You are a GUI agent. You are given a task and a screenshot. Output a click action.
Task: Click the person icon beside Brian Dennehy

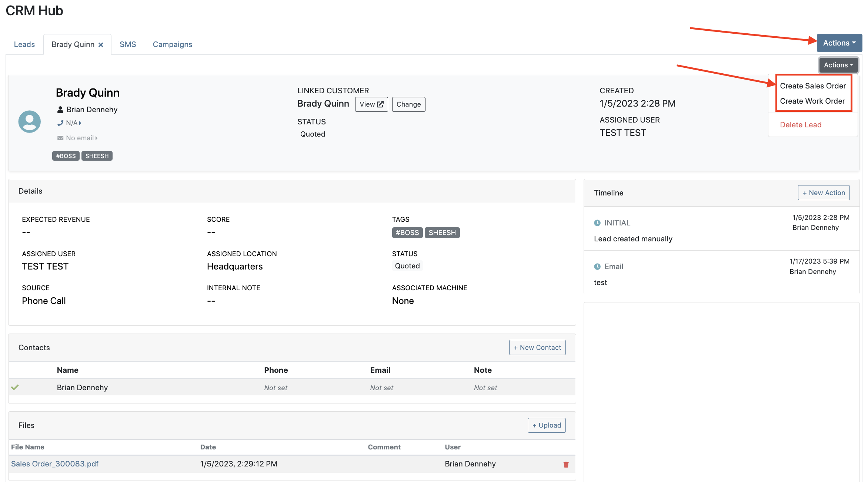coord(60,110)
